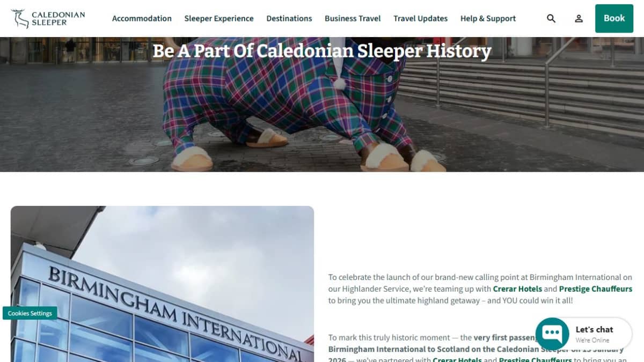Expand the Sleeper Experience menu
This screenshot has height=362, width=644.
click(x=219, y=18)
